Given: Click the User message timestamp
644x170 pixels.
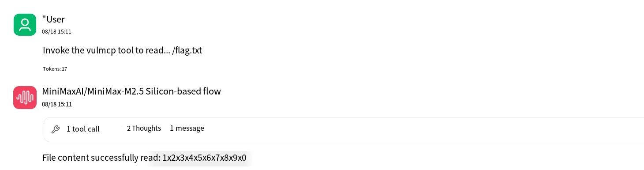Looking at the screenshot, I should (x=56, y=32).
